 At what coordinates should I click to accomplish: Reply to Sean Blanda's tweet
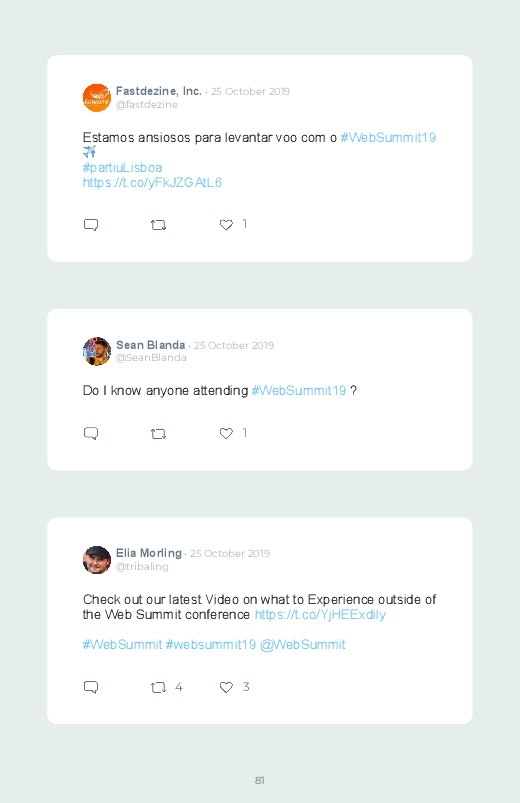[x=91, y=434]
